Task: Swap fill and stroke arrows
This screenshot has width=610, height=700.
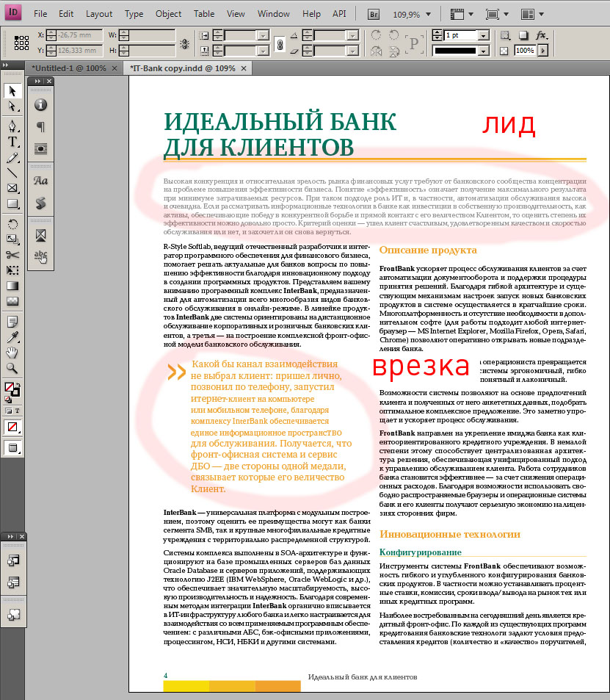Action: [x=18, y=384]
